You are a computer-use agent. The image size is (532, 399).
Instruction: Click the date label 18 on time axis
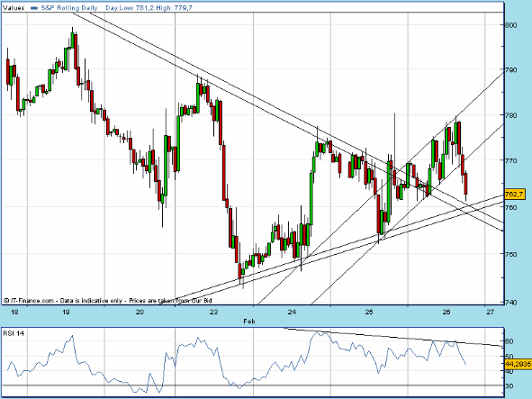(x=14, y=312)
